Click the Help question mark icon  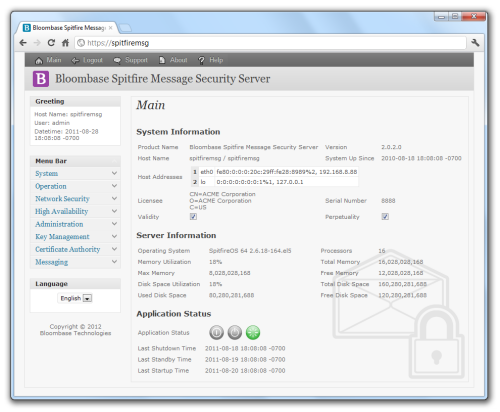coord(201,60)
